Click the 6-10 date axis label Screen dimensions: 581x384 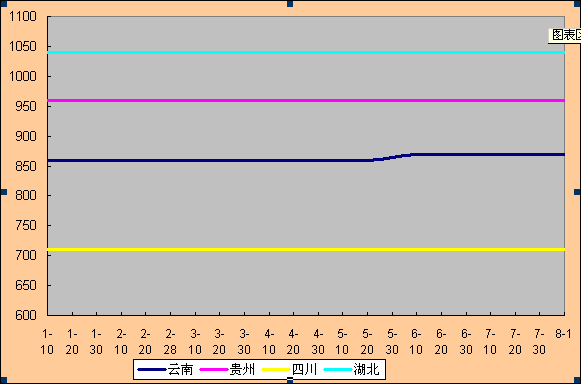point(416,342)
